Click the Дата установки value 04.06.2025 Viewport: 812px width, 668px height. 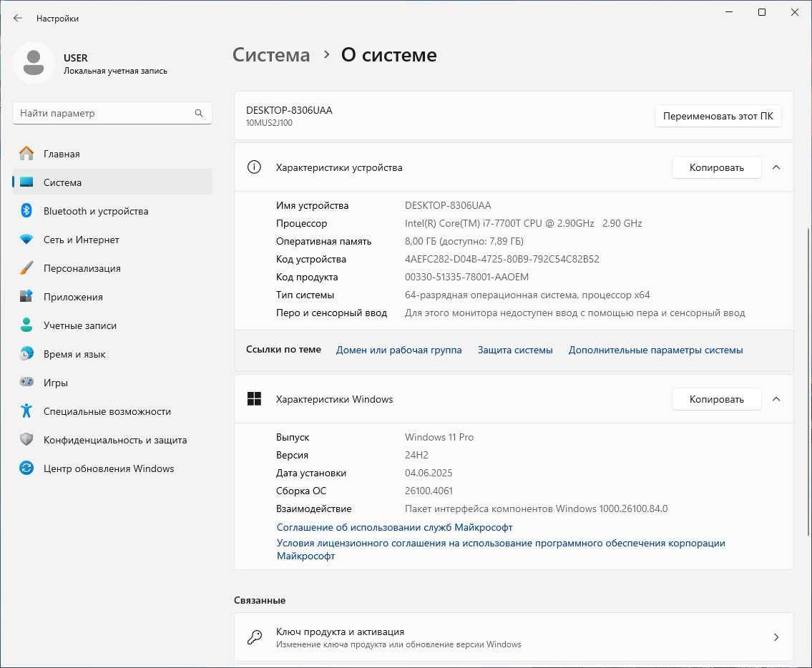pyautogui.click(x=429, y=473)
